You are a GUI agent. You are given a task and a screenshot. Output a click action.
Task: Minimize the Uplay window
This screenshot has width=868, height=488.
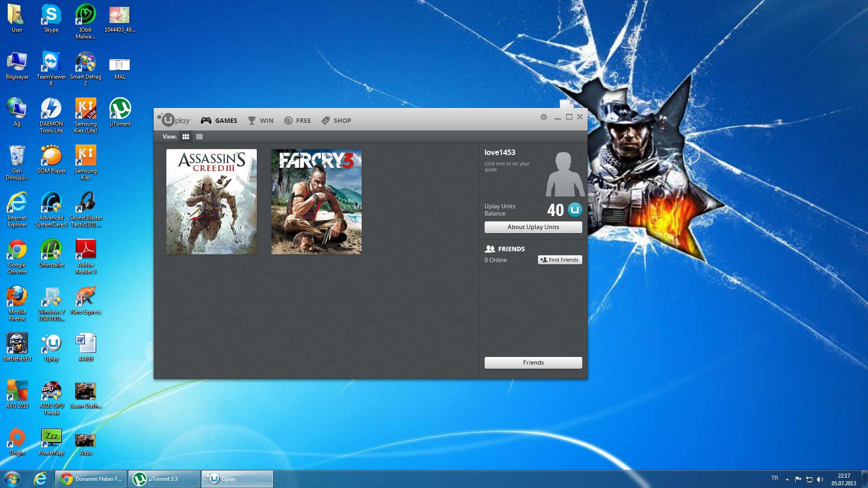(558, 117)
